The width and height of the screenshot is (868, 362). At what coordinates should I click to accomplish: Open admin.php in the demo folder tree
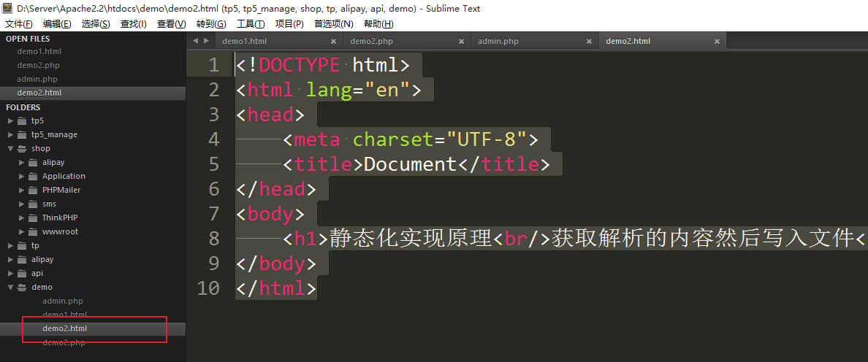(62, 301)
